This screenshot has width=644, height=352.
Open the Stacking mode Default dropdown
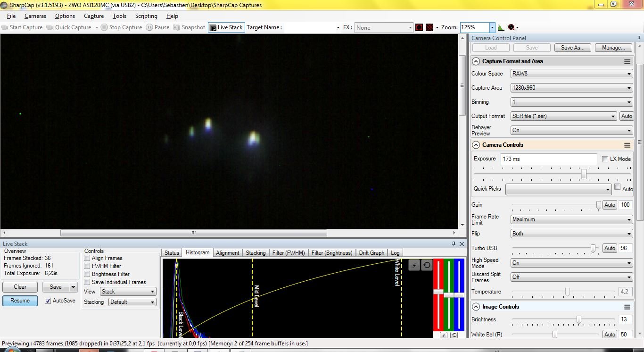click(x=132, y=302)
